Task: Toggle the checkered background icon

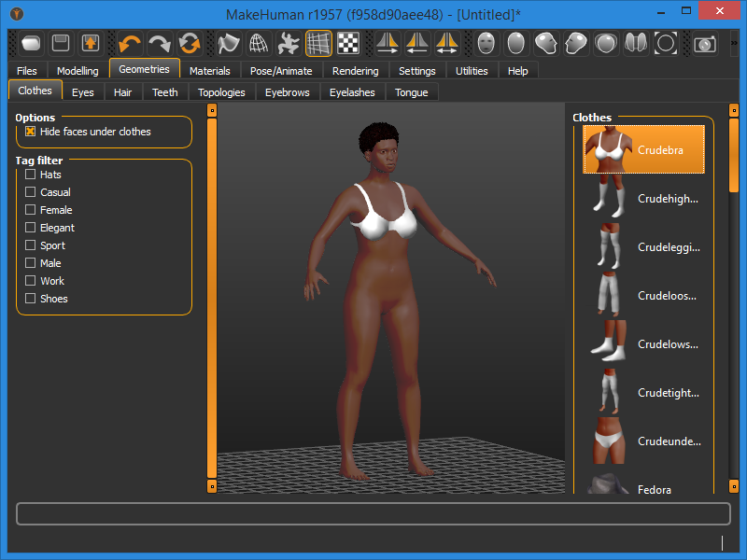Action: click(x=348, y=43)
